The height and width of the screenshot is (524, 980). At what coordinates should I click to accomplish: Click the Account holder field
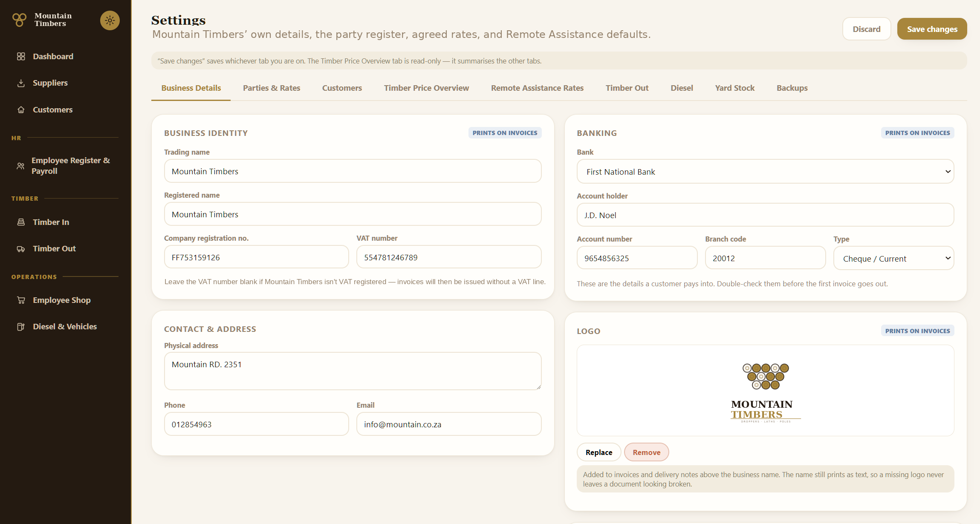765,215
